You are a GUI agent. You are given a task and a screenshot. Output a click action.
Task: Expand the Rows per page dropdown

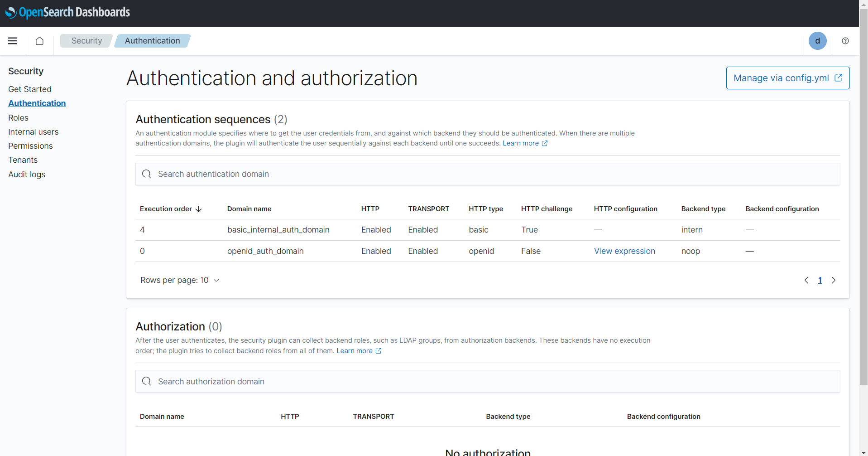180,280
